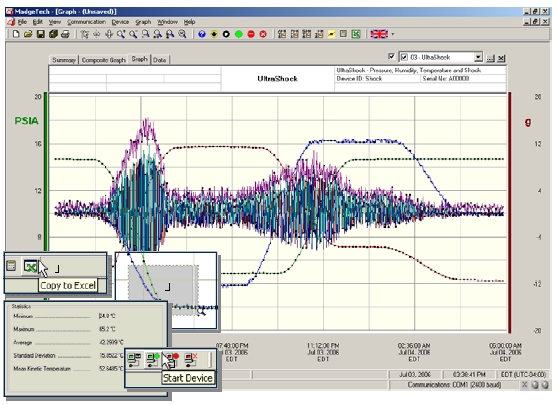Viewport: 557px width, 405px height.
Task: Click the green circle start icon in toolbar
Action: [x=239, y=34]
